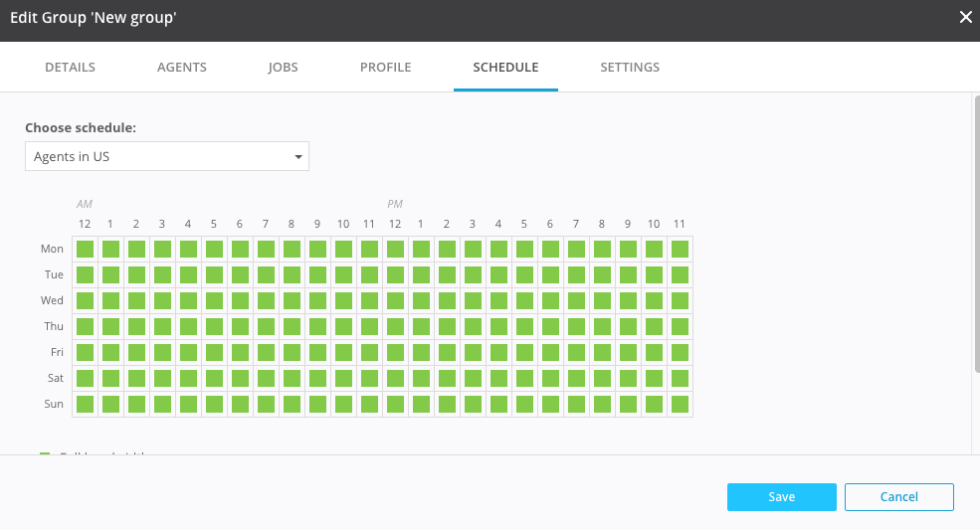The height and width of the screenshot is (530, 980).
Task: Toggle Monday 12 AM schedule cell
Action: pyautogui.click(x=85, y=249)
